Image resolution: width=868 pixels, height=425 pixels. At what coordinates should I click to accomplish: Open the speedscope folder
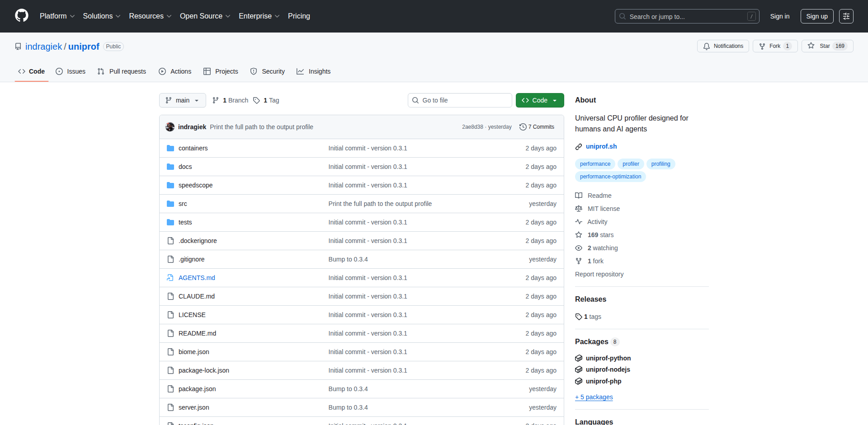tap(195, 185)
